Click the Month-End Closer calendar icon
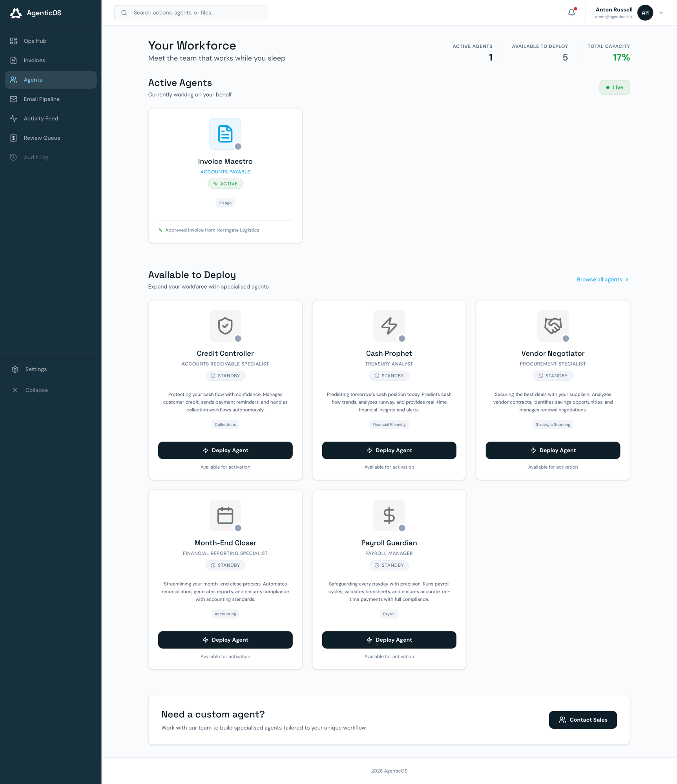 coord(225,515)
